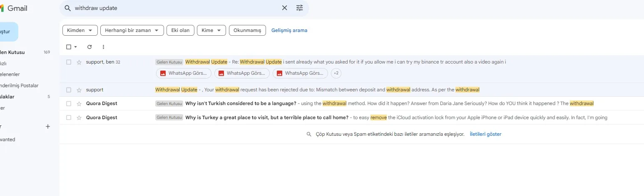
Task: Check the 'support, ben' email checkbox
Action: (69, 62)
